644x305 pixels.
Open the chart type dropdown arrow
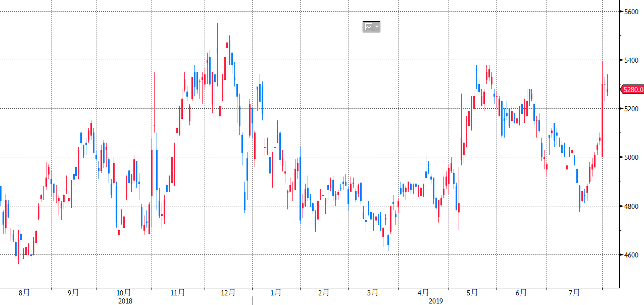(x=376, y=27)
